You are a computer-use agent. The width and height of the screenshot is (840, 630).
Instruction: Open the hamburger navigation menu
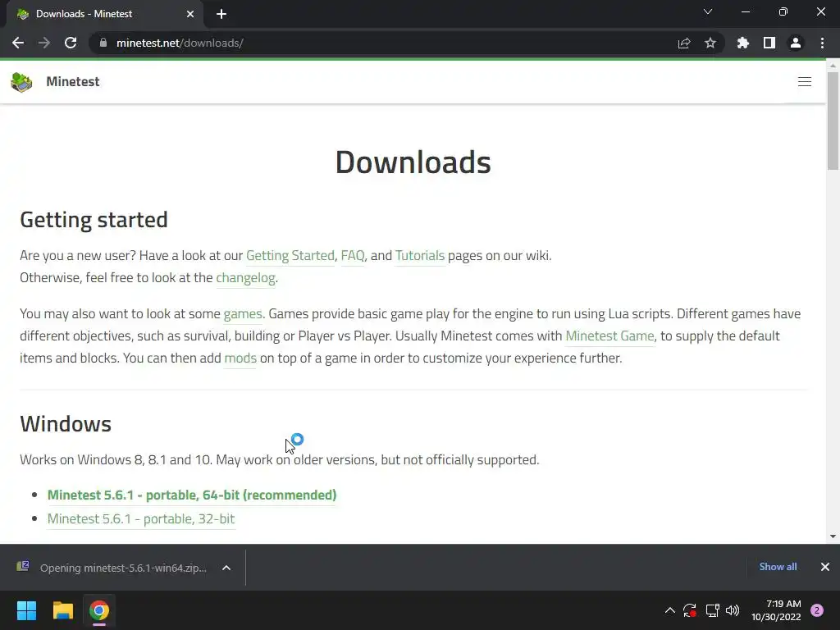[x=805, y=81]
